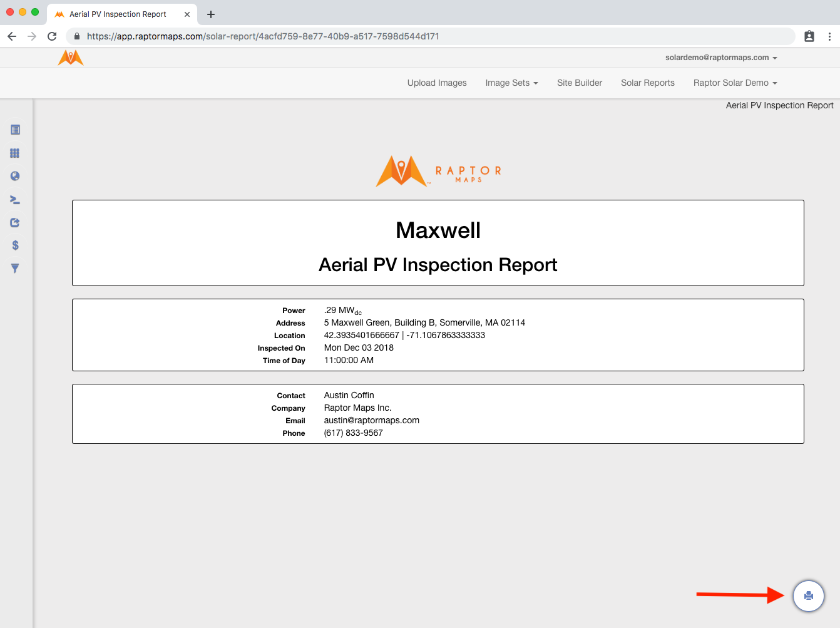The width and height of the screenshot is (840, 628).
Task: Click the filter funnel sidebar icon
Action: (15, 268)
